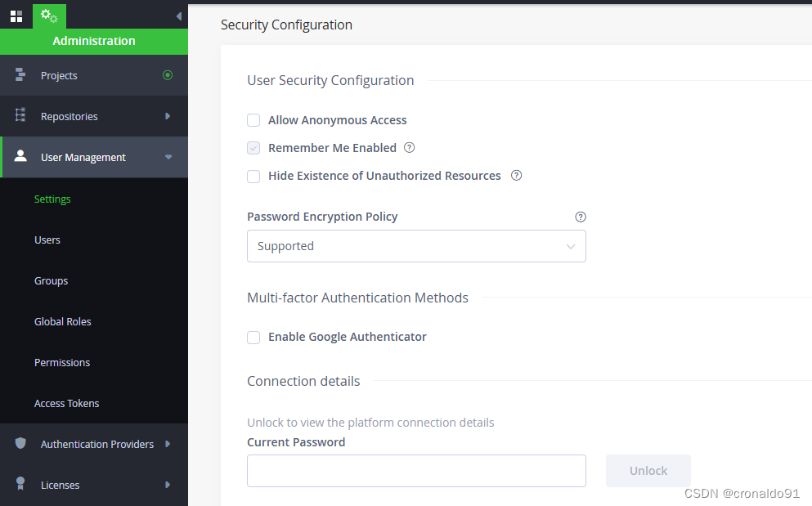Open the Users menu item
Screen dimensions: 812x506
click(47, 240)
